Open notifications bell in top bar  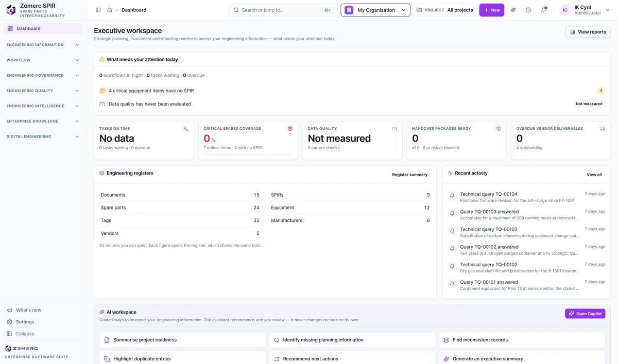click(543, 10)
